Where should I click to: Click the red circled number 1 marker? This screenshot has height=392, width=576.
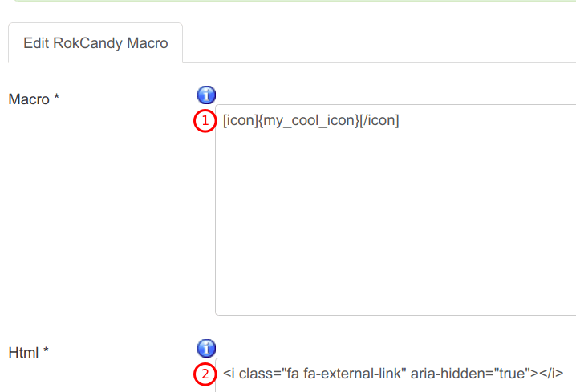coord(205,121)
